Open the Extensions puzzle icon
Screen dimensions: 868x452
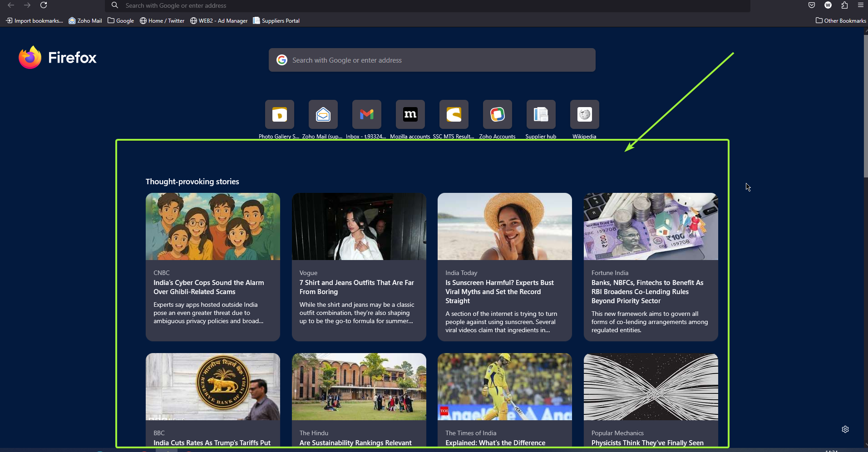coord(844,5)
